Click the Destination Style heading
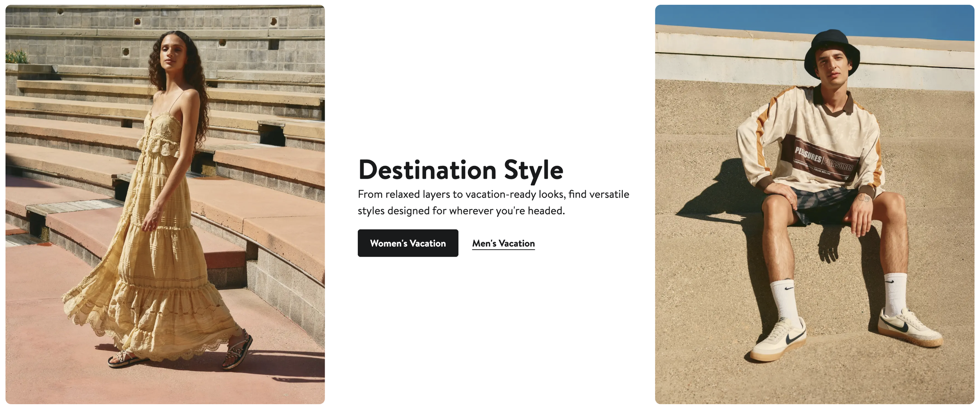The image size is (980, 410). pyautogui.click(x=461, y=170)
